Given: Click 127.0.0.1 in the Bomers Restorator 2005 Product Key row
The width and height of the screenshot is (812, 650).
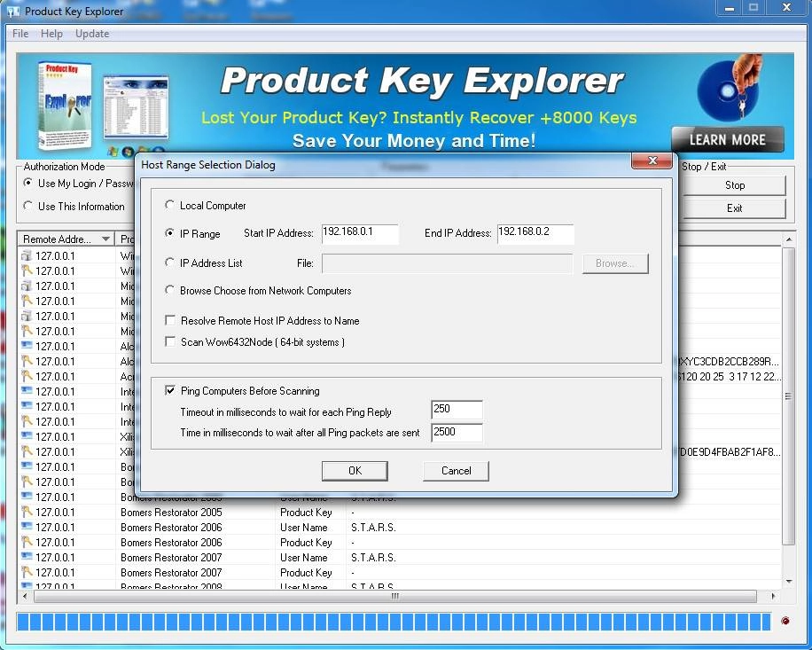Looking at the screenshot, I should coord(55,513).
